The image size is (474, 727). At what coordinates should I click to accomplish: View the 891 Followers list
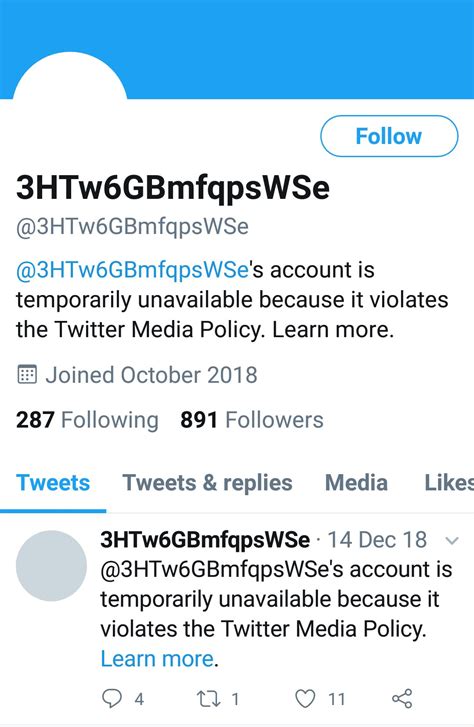252,420
